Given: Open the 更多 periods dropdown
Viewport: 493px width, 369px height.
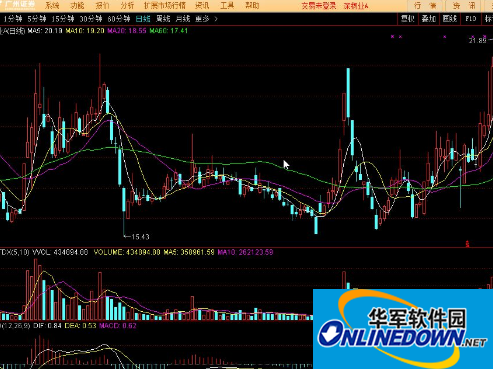Looking at the screenshot, I should coord(202,19).
